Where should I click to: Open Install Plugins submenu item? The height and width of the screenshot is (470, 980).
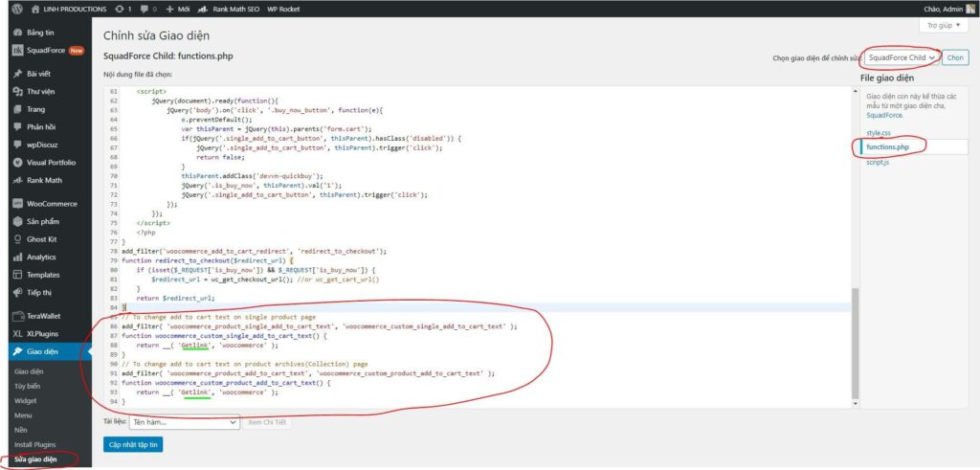pos(35,444)
